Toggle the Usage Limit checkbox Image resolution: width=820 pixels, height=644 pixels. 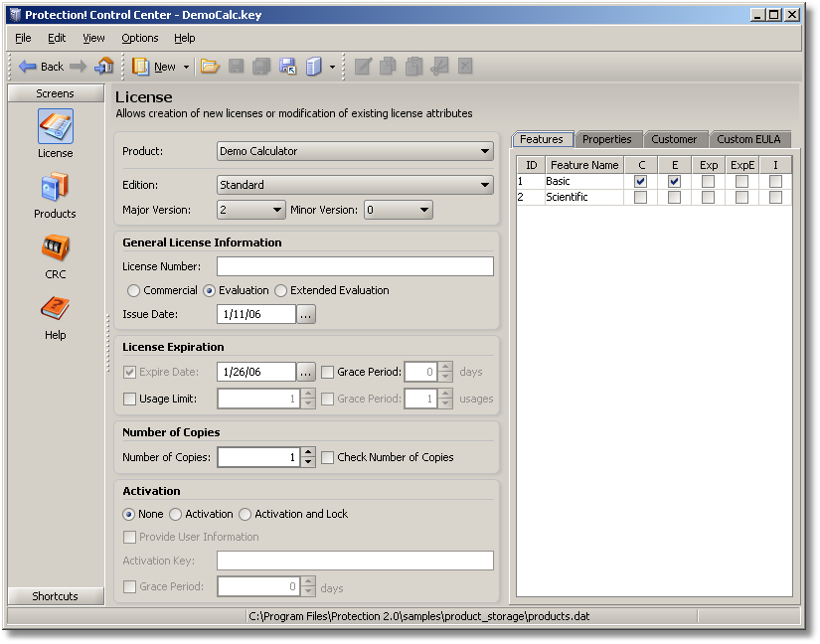click(130, 399)
